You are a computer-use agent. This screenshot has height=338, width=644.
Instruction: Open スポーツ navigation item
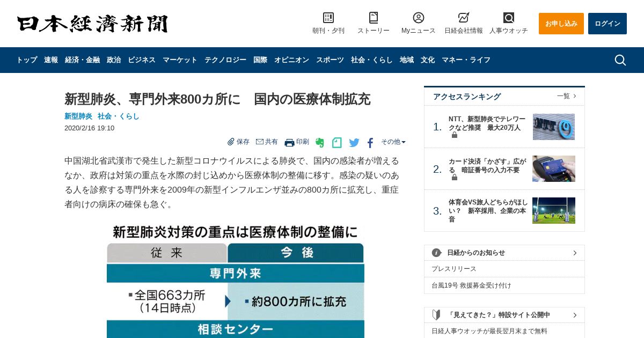pos(330,60)
